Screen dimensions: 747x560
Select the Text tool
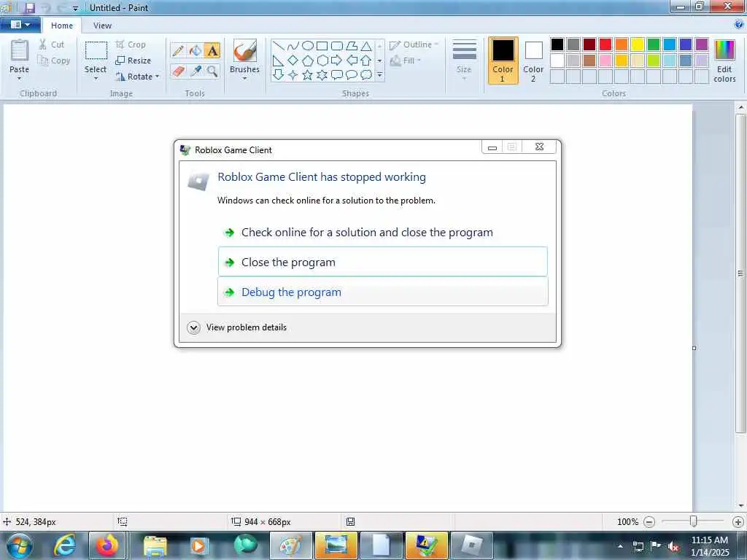(x=212, y=50)
